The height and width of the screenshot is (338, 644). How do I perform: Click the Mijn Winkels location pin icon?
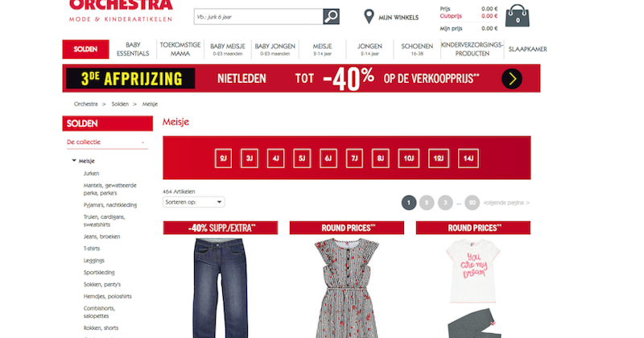pyautogui.click(x=369, y=17)
